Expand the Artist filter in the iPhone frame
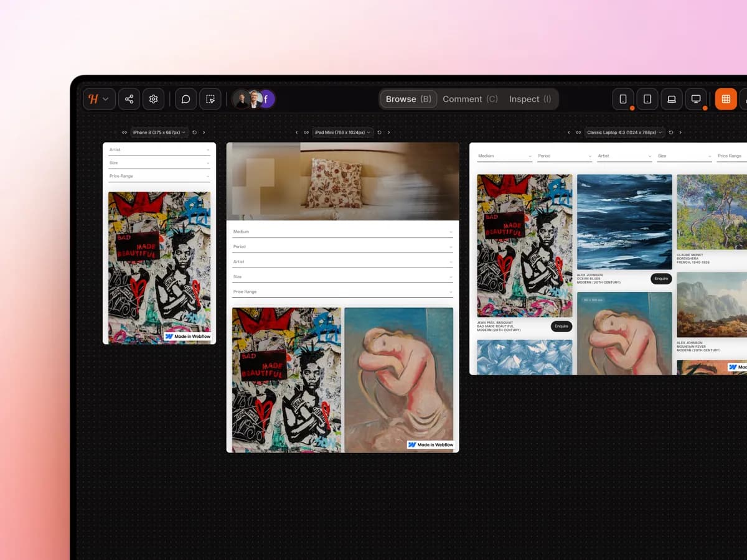Screen dimensions: 747x560 (159, 150)
